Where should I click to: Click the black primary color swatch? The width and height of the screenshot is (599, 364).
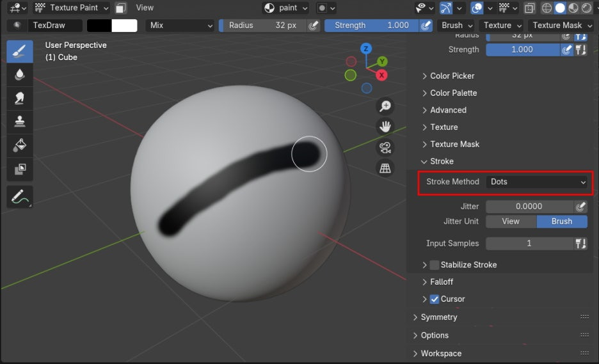pos(99,25)
